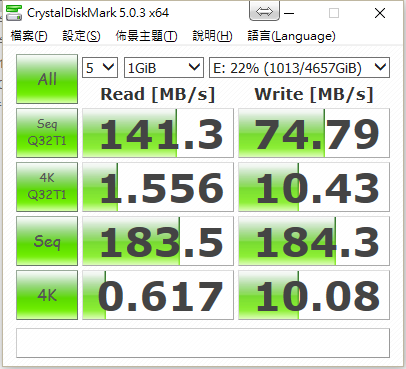This screenshot has width=406, height=369.
Task: Start the Seq Q32T1 test
Action: click(47, 133)
